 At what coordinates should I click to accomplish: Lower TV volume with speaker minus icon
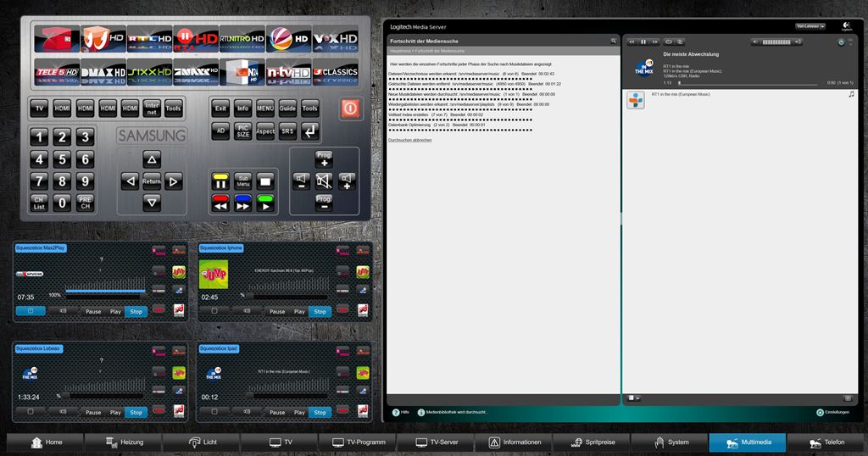point(301,181)
